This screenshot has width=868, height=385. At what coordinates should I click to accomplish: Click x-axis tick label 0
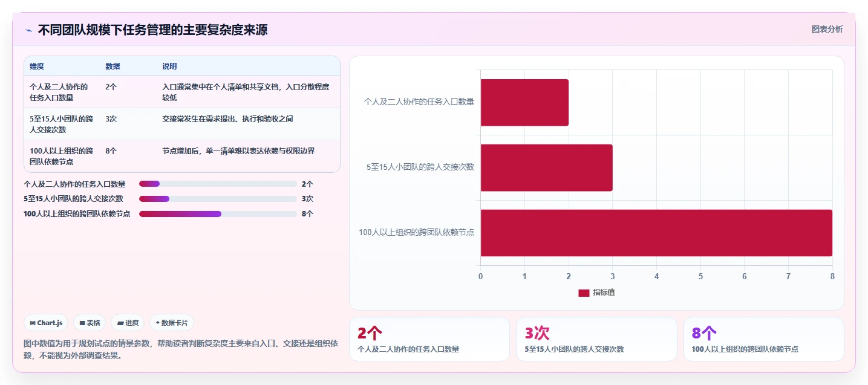coord(481,276)
